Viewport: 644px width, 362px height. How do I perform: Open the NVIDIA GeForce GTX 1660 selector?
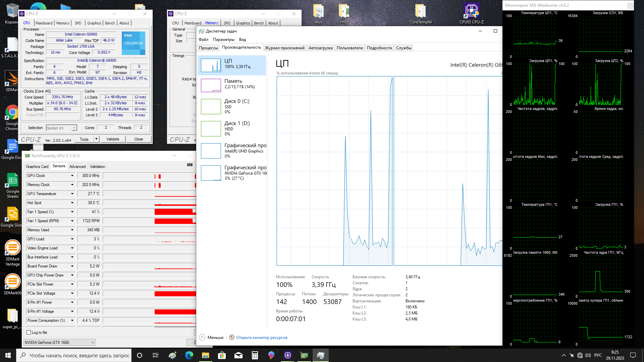point(60,342)
